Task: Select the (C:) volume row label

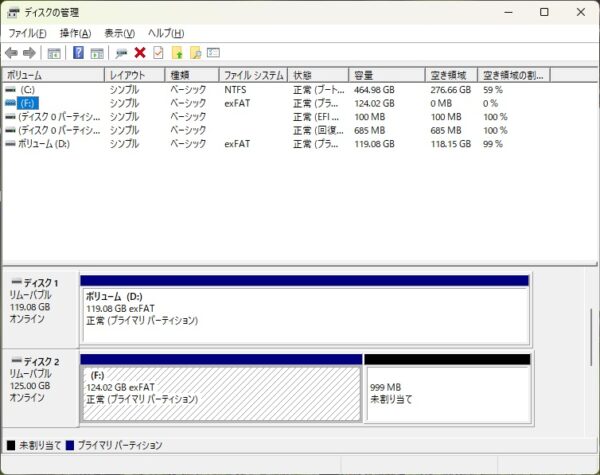Action: tap(27, 90)
